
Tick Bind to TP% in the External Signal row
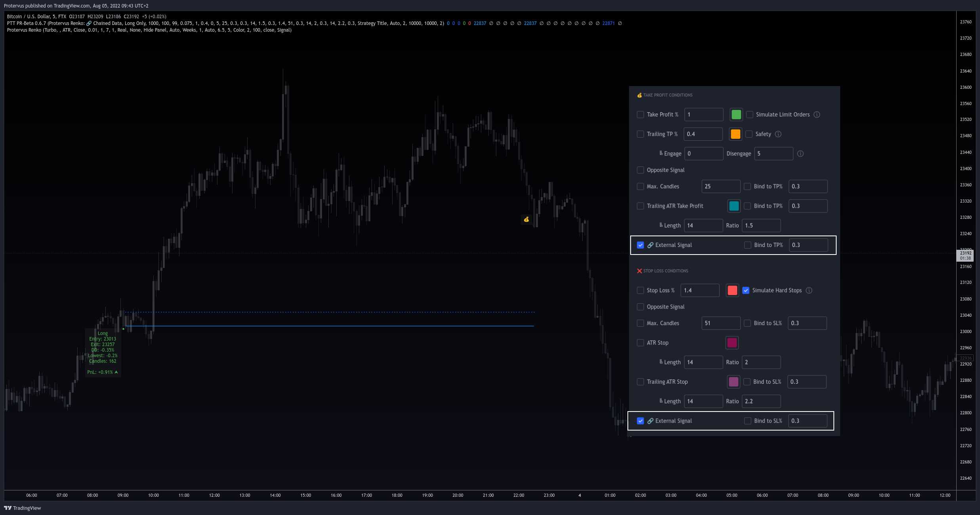(x=747, y=245)
